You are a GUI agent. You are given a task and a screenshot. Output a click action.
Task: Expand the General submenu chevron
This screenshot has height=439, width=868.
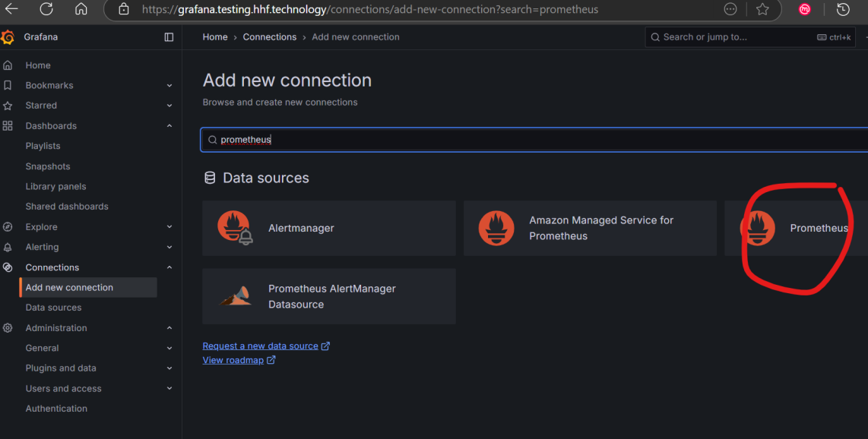(x=169, y=349)
